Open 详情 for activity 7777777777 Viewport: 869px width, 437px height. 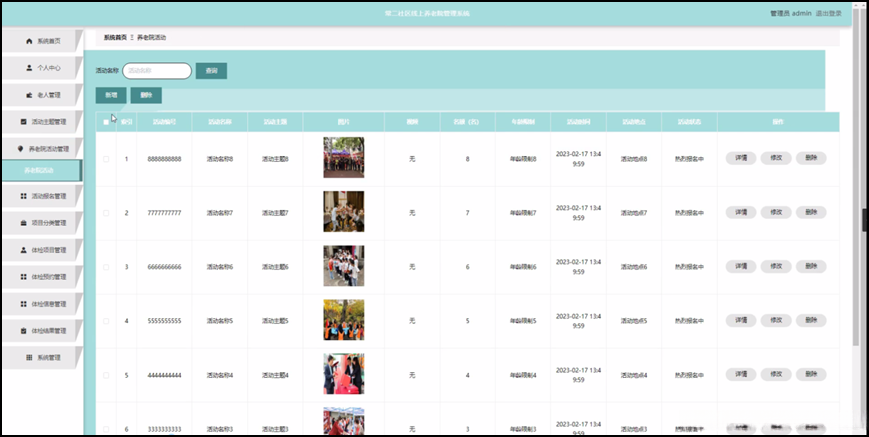pos(741,212)
